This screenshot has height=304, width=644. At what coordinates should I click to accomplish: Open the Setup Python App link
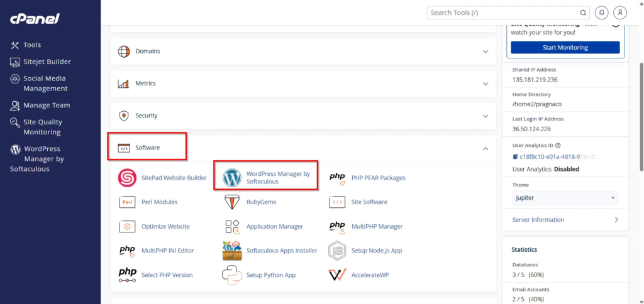point(271,275)
